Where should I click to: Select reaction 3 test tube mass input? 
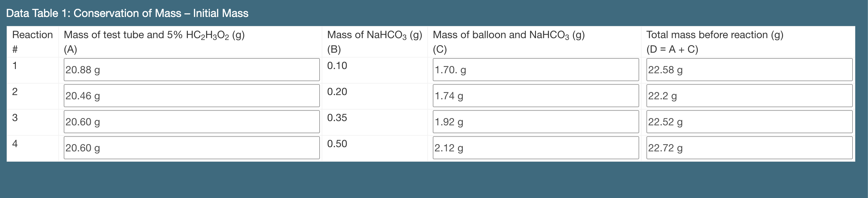192,122
